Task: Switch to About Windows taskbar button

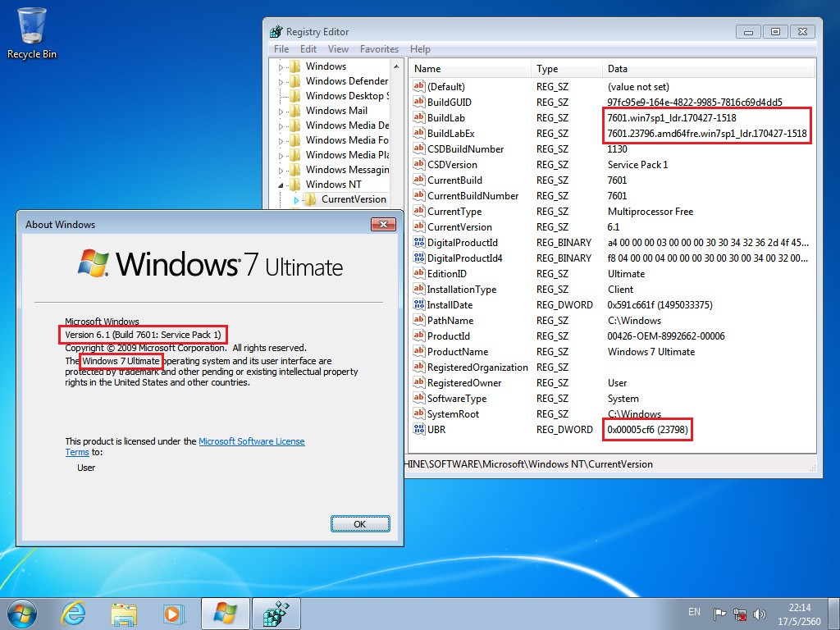Action: (225, 614)
